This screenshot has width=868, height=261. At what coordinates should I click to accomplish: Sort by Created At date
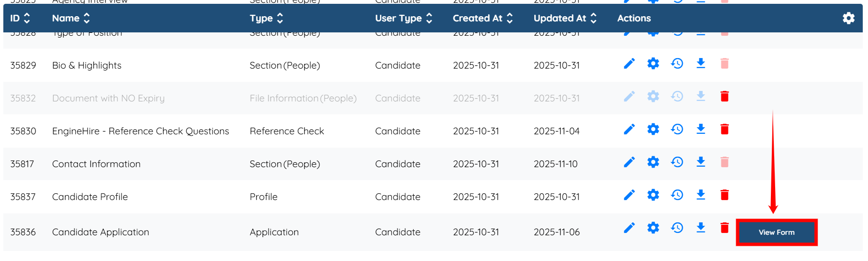point(509,18)
